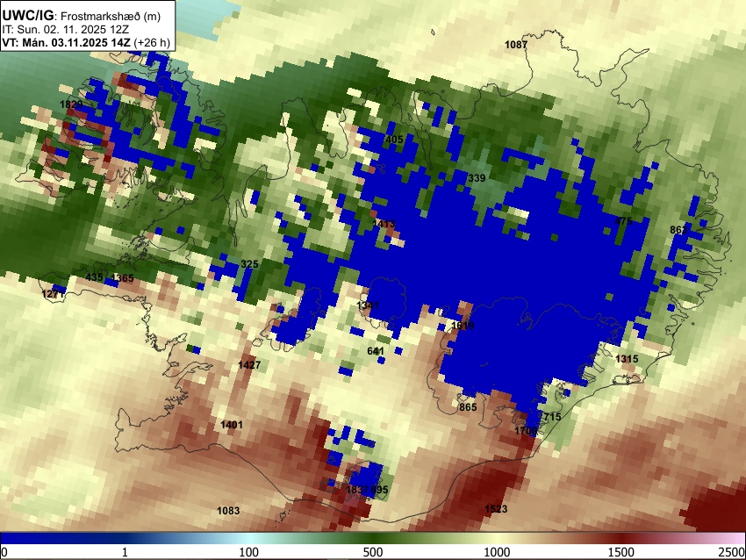Click the 'UWC/IG' label in the legend box
The height and width of the screenshot is (560, 746).
27,16
